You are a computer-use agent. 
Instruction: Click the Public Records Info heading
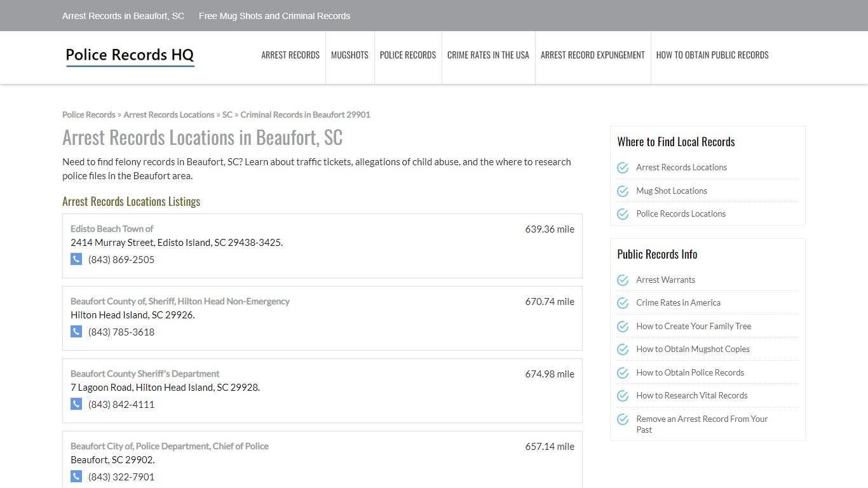[x=657, y=254]
